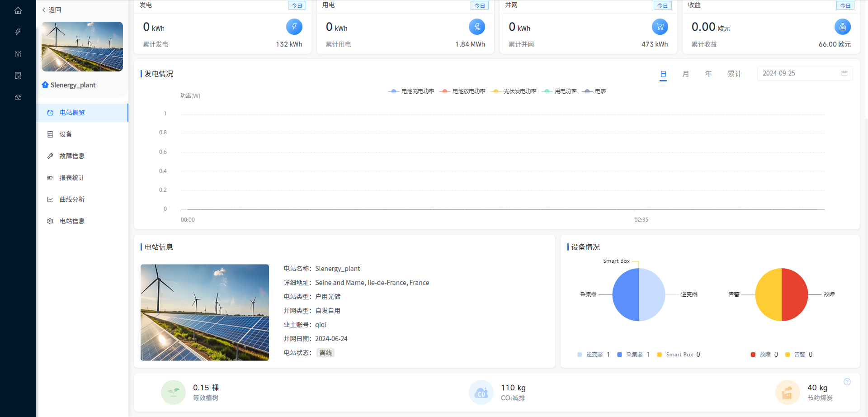Click the 返回 back link

pos(52,10)
